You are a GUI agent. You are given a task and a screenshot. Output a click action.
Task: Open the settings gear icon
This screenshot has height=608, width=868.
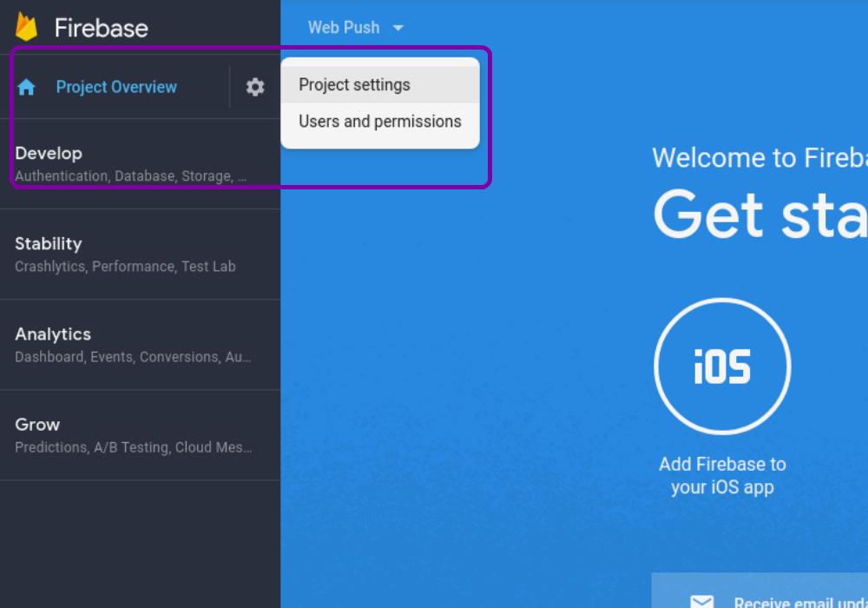tap(254, 87)
